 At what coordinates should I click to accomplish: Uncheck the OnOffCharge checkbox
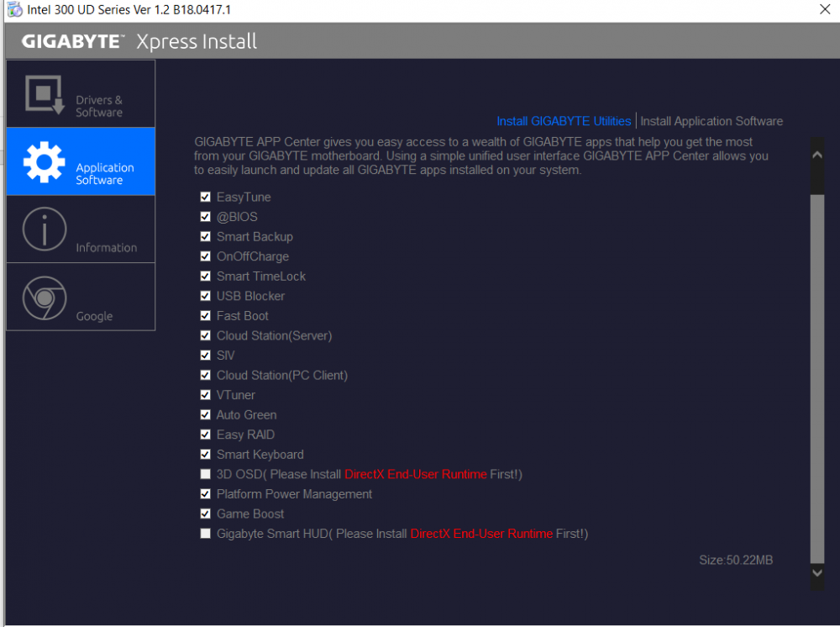(x=205, y=256)
